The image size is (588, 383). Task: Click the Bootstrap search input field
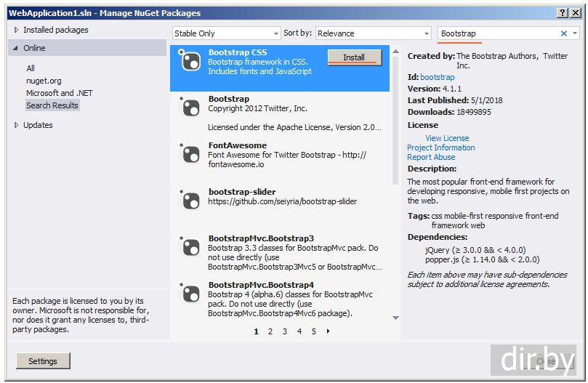click(498, 33)
